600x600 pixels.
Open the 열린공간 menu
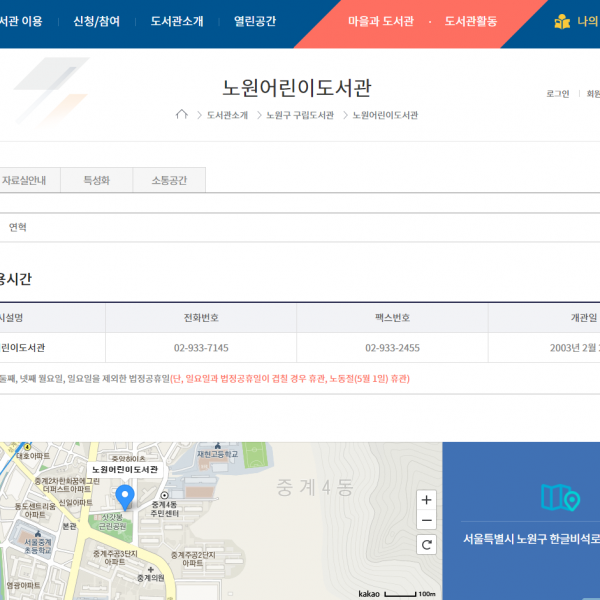pyautogui.click(x=254, y=21)
